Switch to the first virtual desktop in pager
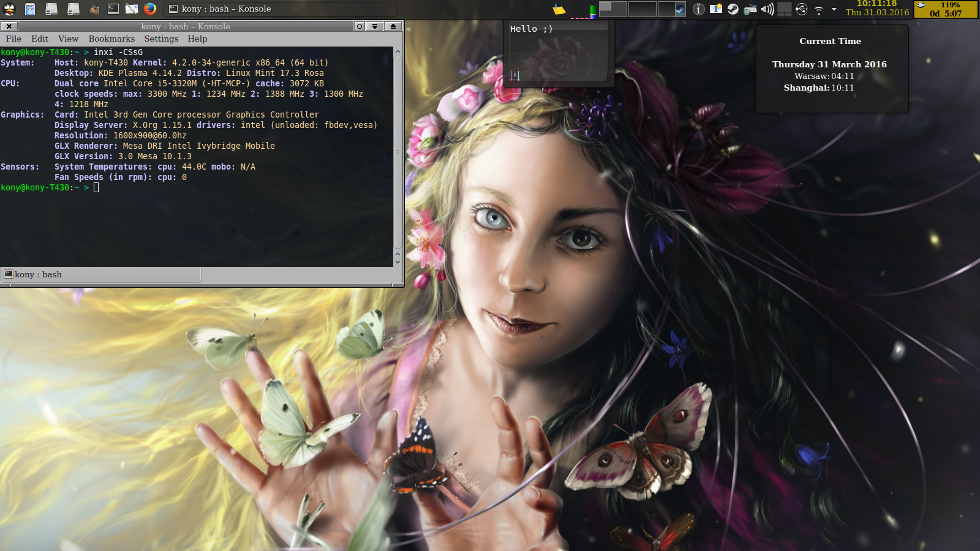The image size is (980, 551). tap(612, 9)
